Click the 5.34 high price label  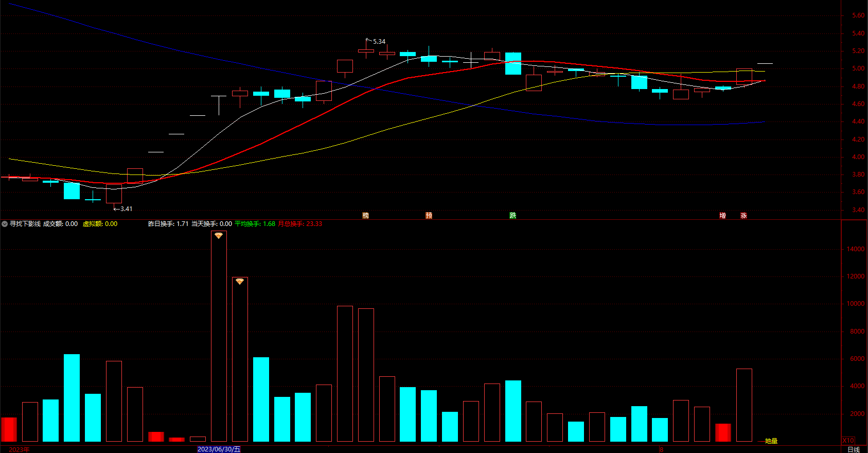tap(379, 42)
